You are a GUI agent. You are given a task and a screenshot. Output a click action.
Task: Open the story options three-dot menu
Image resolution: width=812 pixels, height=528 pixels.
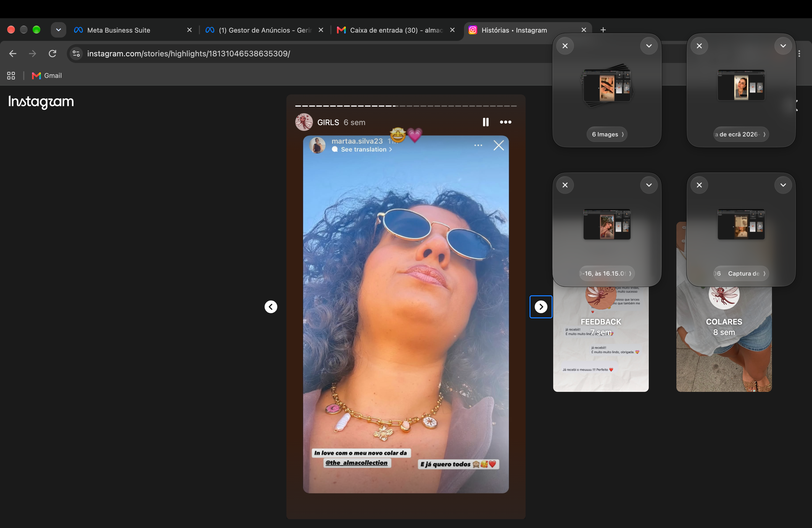[506, 122]
